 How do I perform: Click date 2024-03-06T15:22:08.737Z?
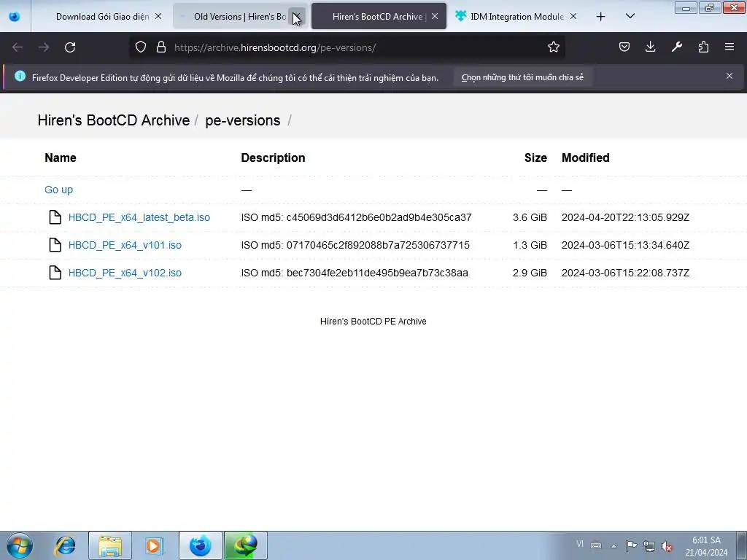[x=625, y=273]
